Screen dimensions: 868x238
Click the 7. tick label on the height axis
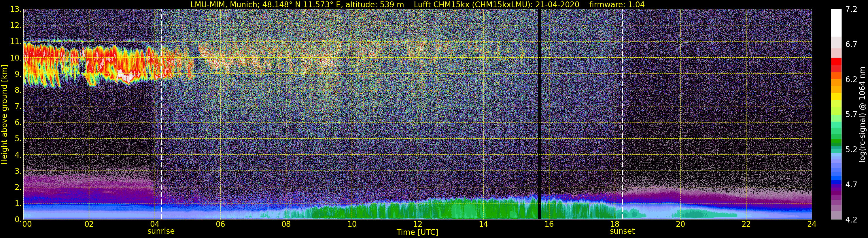(18, 107)
